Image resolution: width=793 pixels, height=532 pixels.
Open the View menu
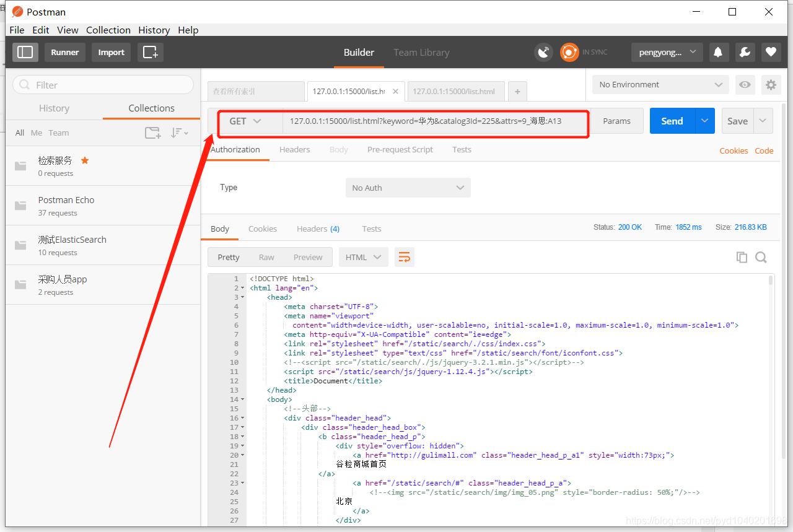pos(68,30)
